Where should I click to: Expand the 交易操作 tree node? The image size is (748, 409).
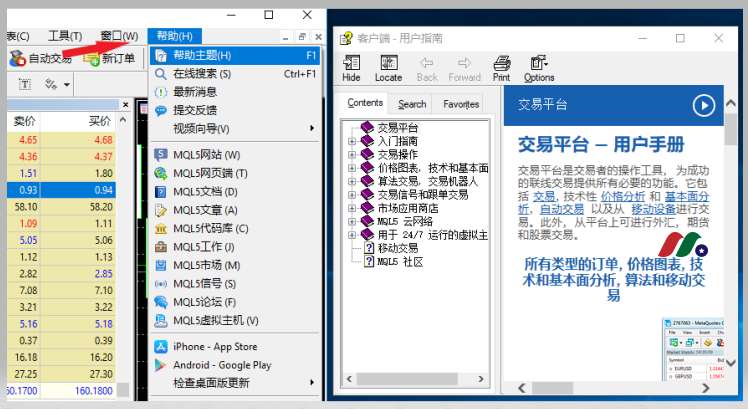click(x=352, y=155)
